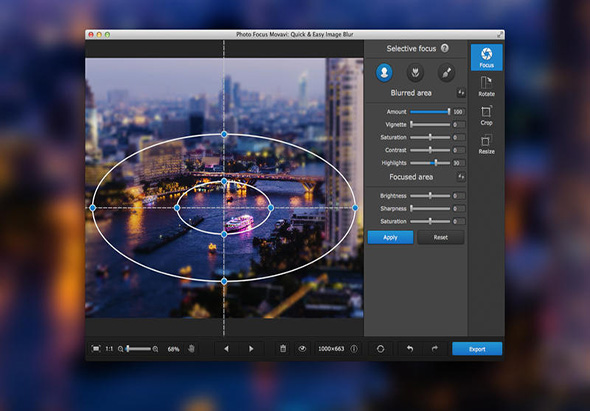Click the Apply button

coord(390,237)
